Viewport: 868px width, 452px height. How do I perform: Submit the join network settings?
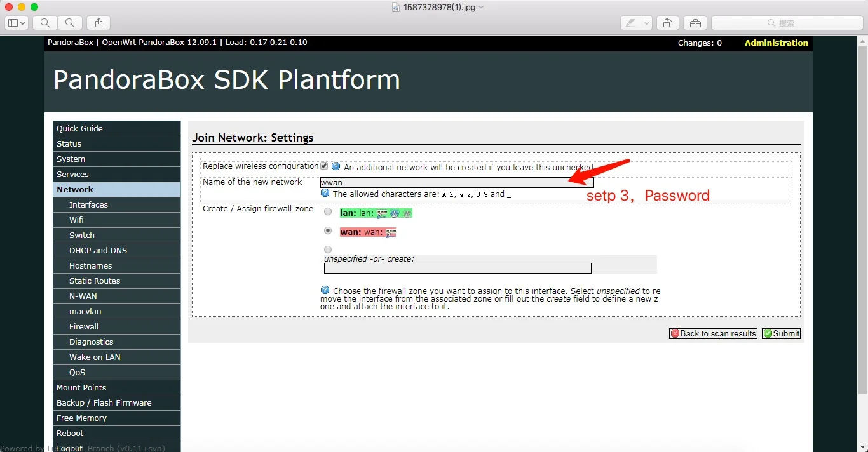781,333
